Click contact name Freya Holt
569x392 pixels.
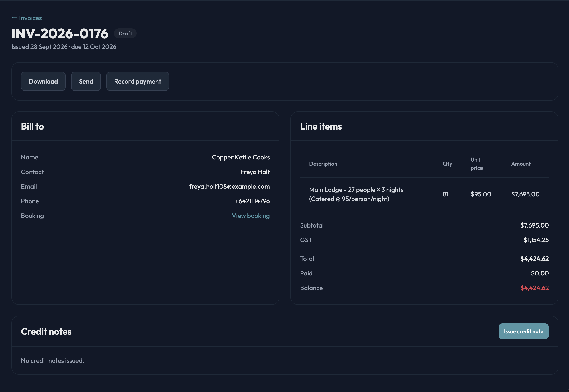point(255,172)
